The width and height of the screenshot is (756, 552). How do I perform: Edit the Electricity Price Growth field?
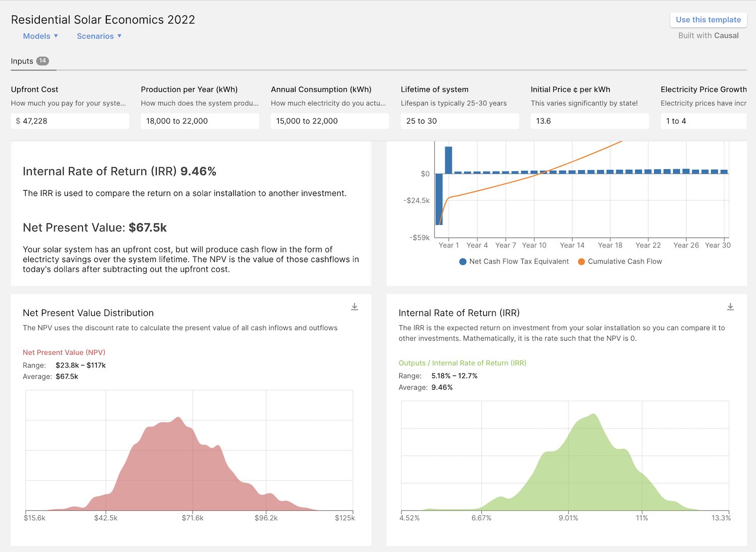[704, 121]
